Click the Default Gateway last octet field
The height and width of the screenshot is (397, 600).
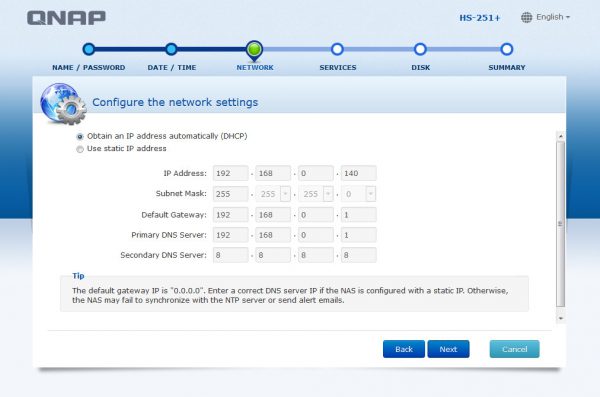point(359,215)
